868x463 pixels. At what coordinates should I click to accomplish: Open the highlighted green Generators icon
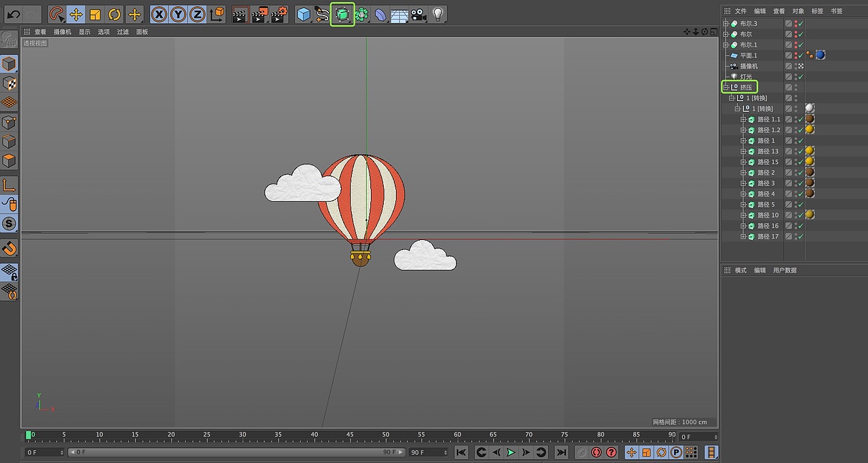[x=342, y=14]
